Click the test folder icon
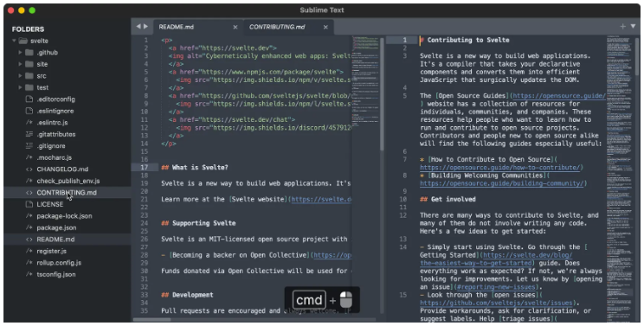Image resolution: width=644 pixels, height=326 pixels. point(29,87)
